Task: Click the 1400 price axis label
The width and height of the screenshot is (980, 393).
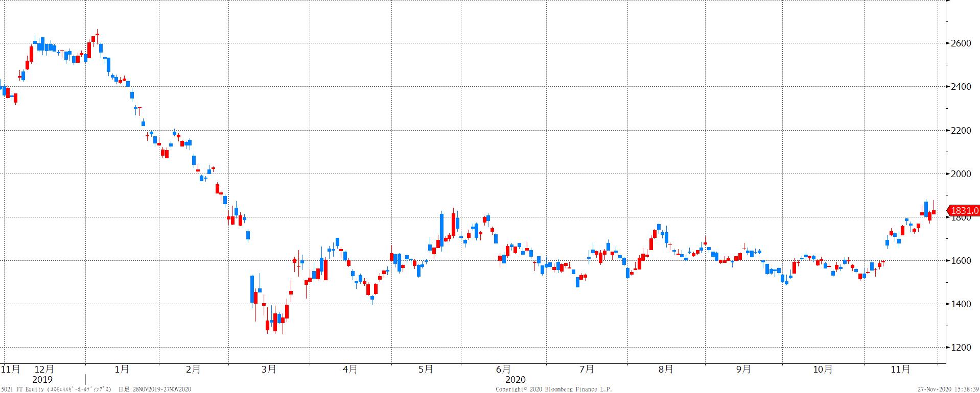Action: point(961,304)
